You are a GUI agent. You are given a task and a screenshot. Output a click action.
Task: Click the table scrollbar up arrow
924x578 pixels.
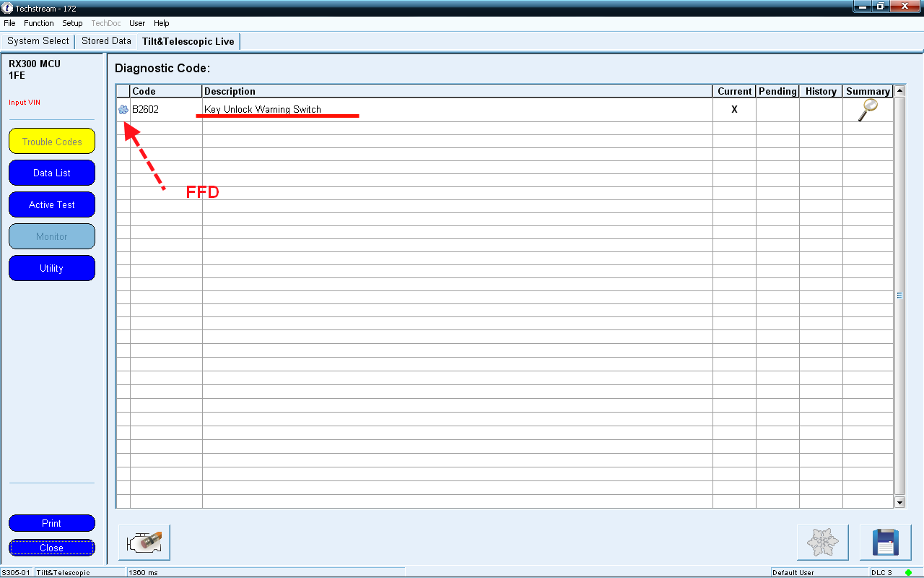click(x=899, y=91)
